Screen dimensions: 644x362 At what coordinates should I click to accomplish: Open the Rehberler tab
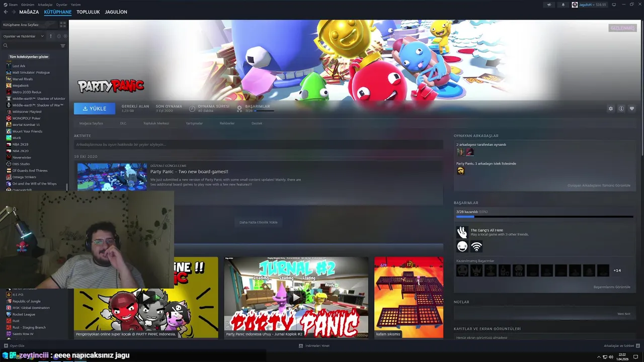point(227,123)
